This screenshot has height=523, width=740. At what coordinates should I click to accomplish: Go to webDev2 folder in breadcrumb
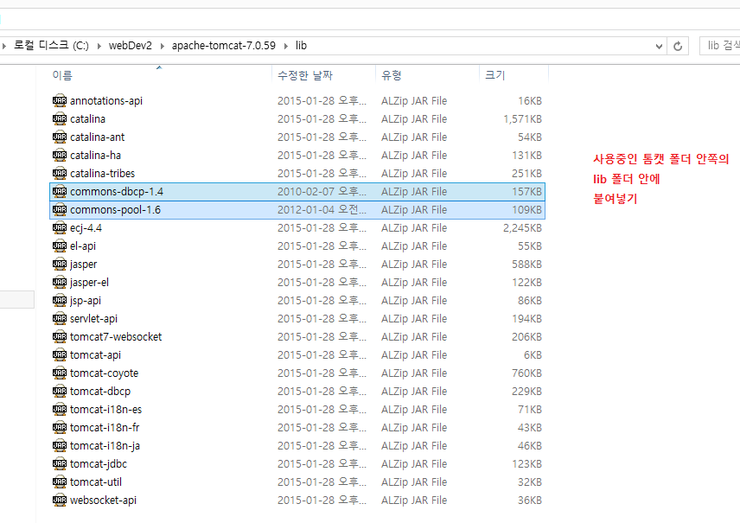tap(132, 46)
